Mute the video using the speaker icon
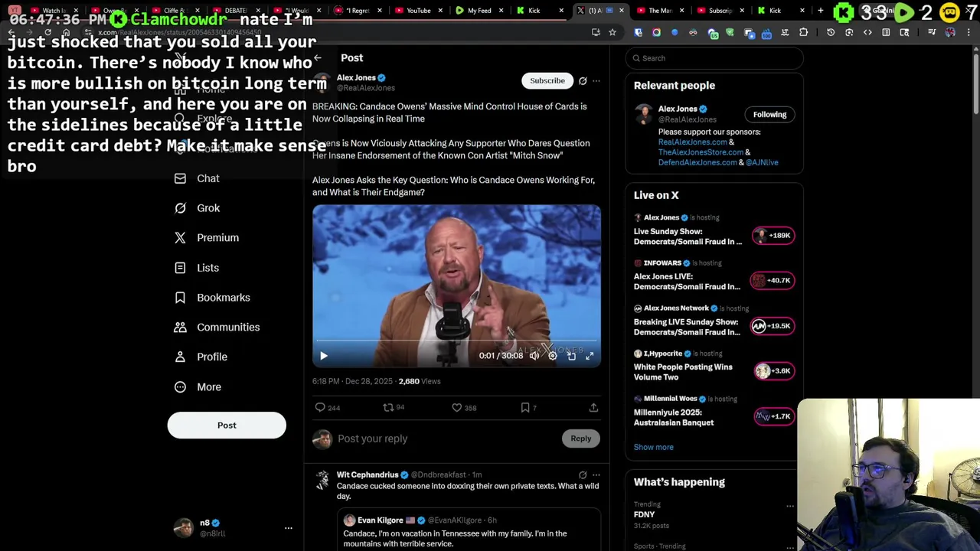This screenshot has height=551, width=980. [534, 356]
